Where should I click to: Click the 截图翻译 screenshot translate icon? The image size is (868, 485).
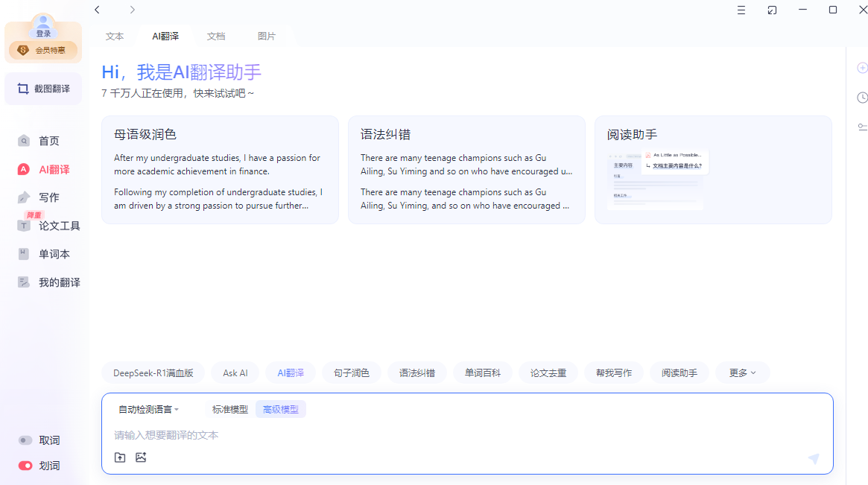pos(23,89)
